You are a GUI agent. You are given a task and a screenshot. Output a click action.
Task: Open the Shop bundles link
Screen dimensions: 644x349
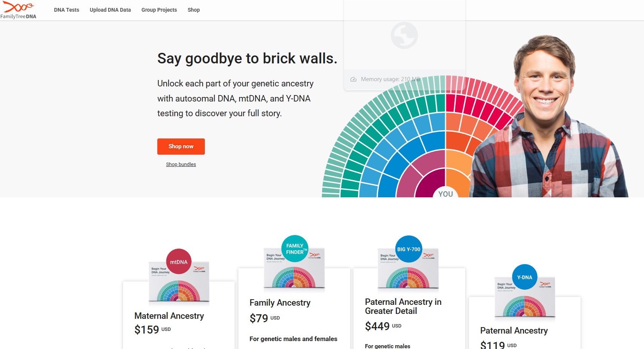pyautogui.click(x=181, y=164)
